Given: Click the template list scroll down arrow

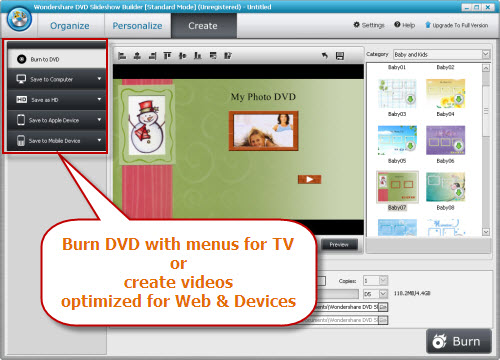Looking at the screenshot, I should [486, 232].
